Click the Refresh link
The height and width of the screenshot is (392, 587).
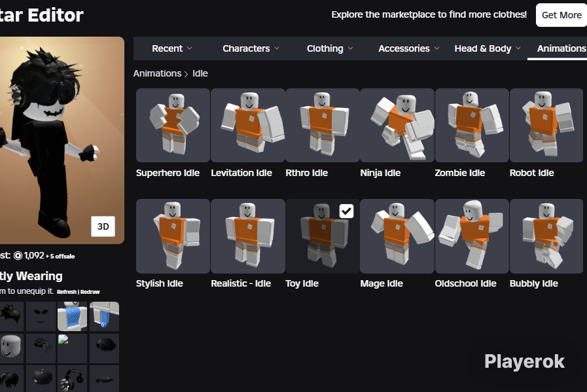click(x=67, y=292)
